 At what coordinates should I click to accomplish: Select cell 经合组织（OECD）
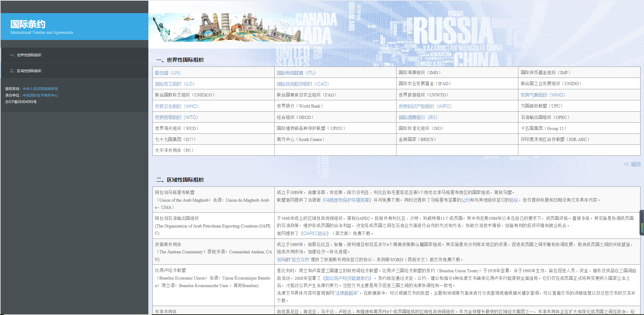[x=335, y=117]
